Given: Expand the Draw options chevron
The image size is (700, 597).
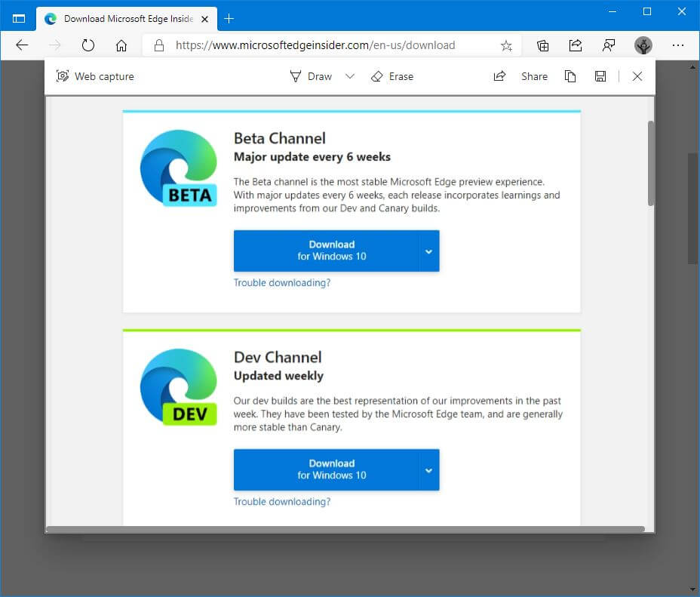Looking at the screenshot, I should (x=350, y=76).
